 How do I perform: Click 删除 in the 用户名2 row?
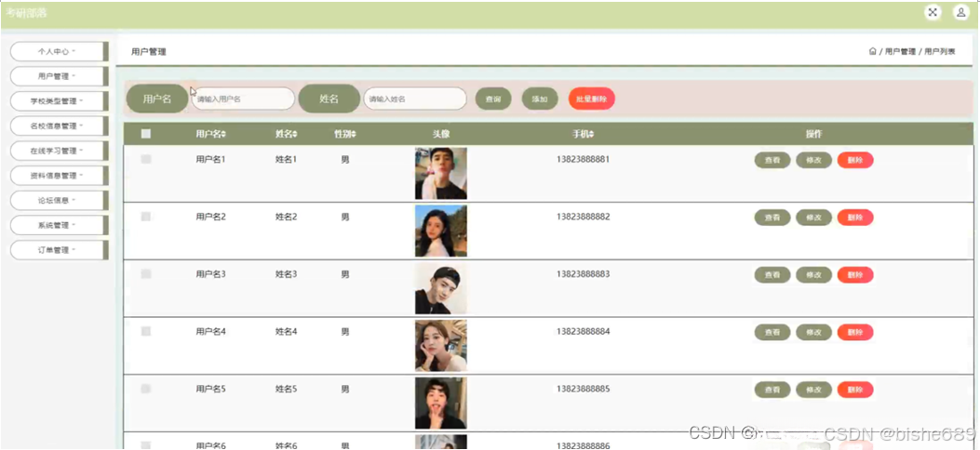[x=855, y=218]
